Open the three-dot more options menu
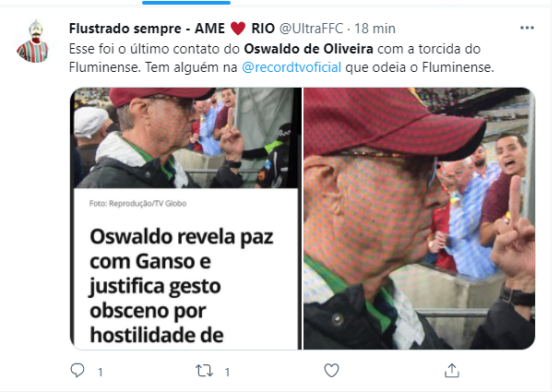Screen dimensions: 559x392 [x=527, y=28]
